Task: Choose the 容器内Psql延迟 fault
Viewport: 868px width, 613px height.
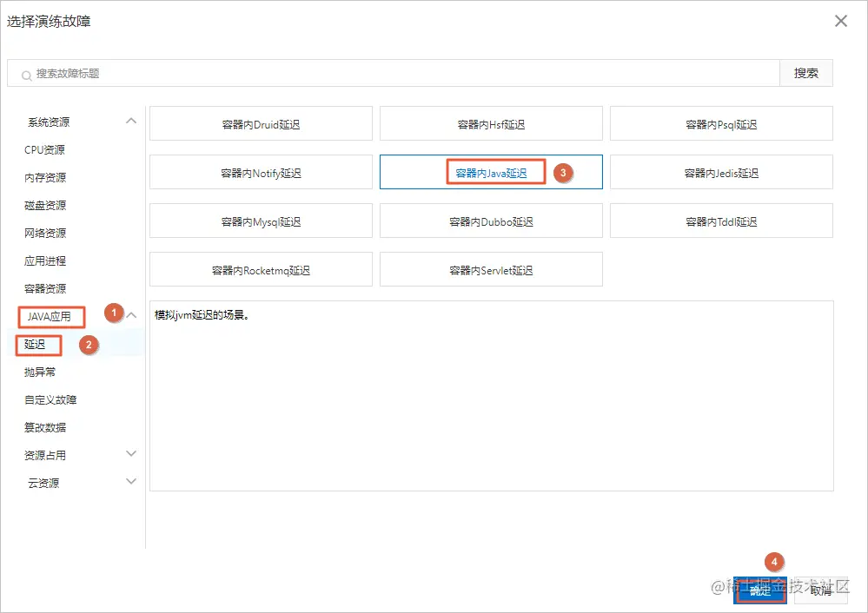Action: click(721, 123)
